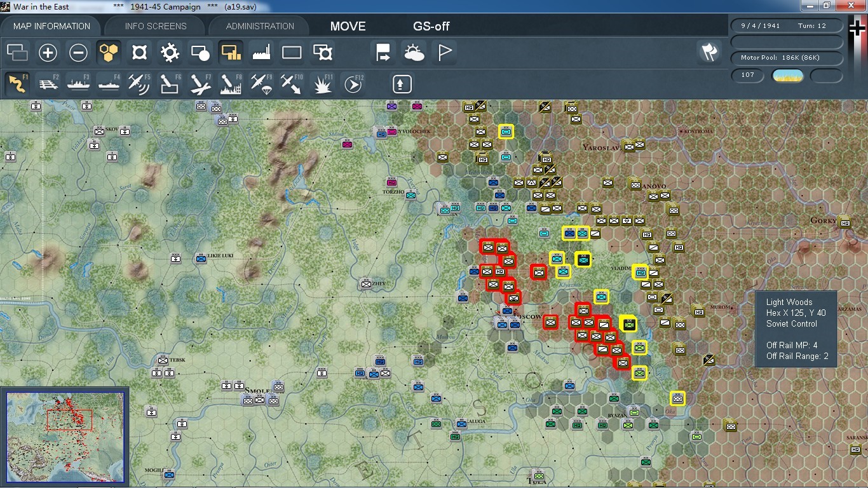Click the square-with-corners icon beside hex grid
The image size is (868, 488).
[139, 53]
